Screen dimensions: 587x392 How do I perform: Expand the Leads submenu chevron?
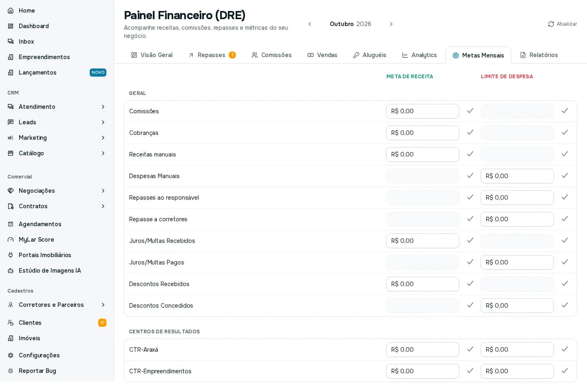tap(103, 122)
